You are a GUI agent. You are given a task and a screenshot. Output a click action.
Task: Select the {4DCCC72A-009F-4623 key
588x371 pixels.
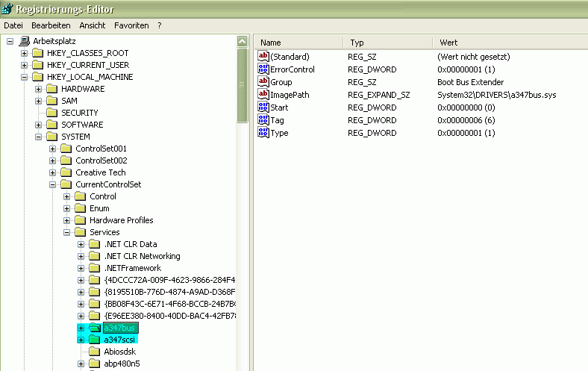(169, 280)
